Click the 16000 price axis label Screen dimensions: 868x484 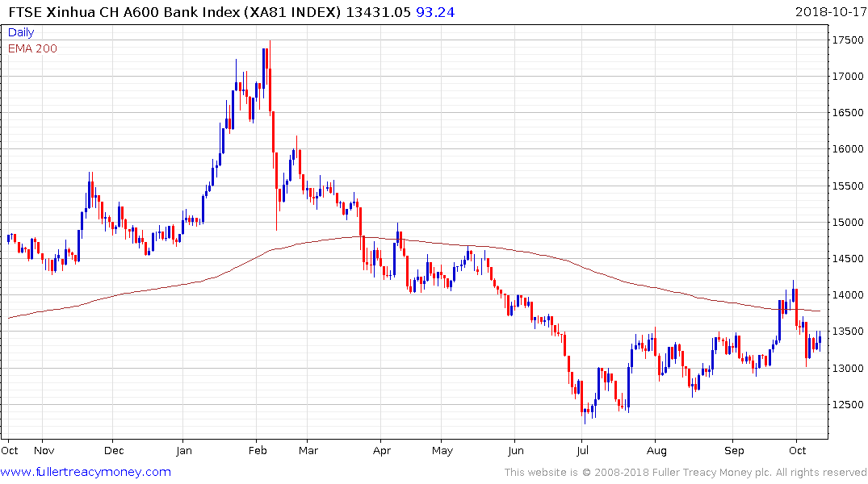[x=848, y=148]
